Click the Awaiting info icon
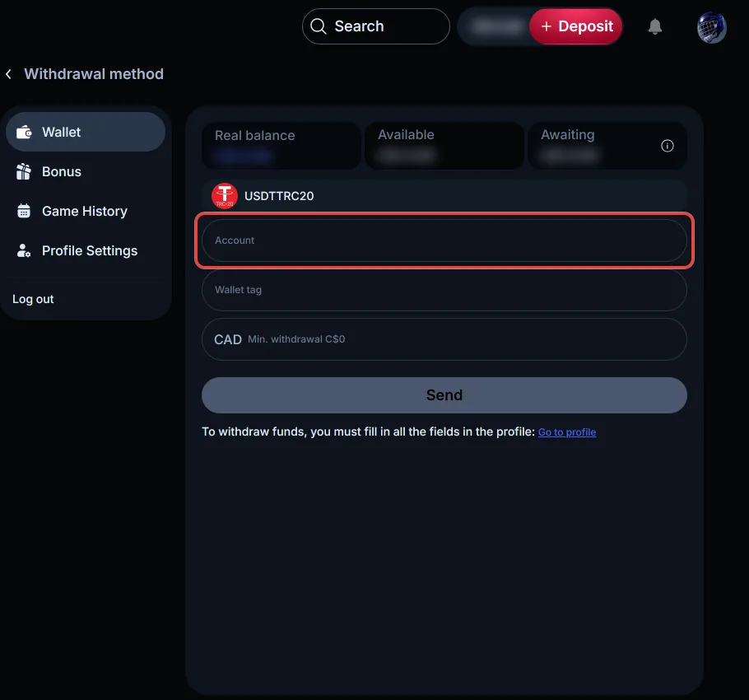749x700 pixels. point(668,146)
